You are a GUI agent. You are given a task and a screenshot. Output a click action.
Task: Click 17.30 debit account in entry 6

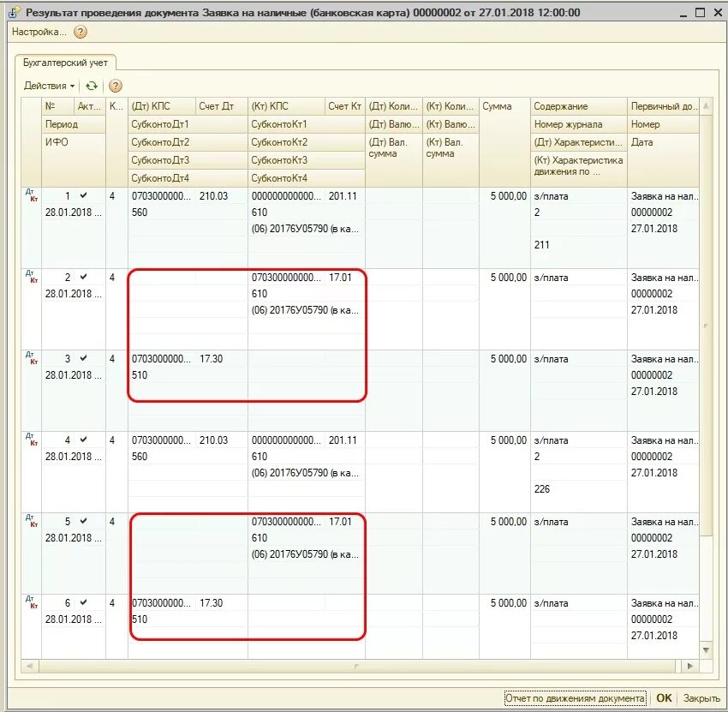click(212, 603)
